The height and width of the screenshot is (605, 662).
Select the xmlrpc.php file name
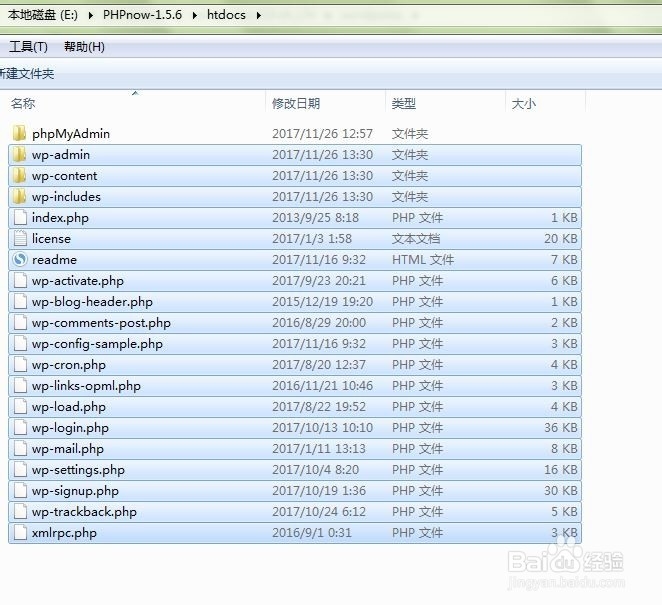pos(64,533)
